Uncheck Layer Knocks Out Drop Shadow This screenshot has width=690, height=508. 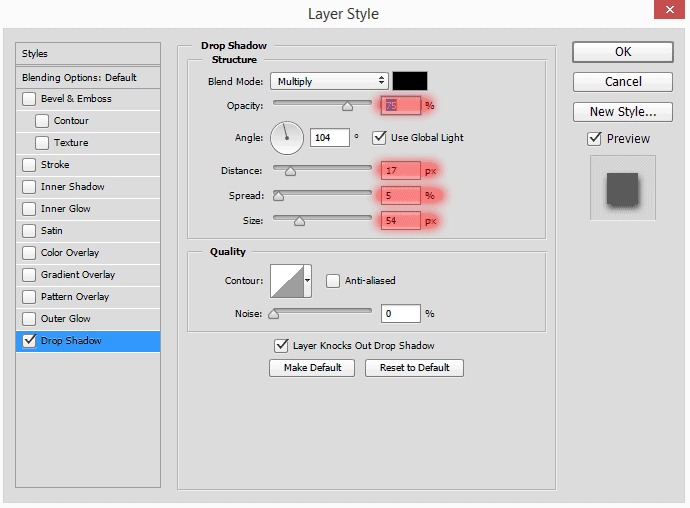(281, 346)
